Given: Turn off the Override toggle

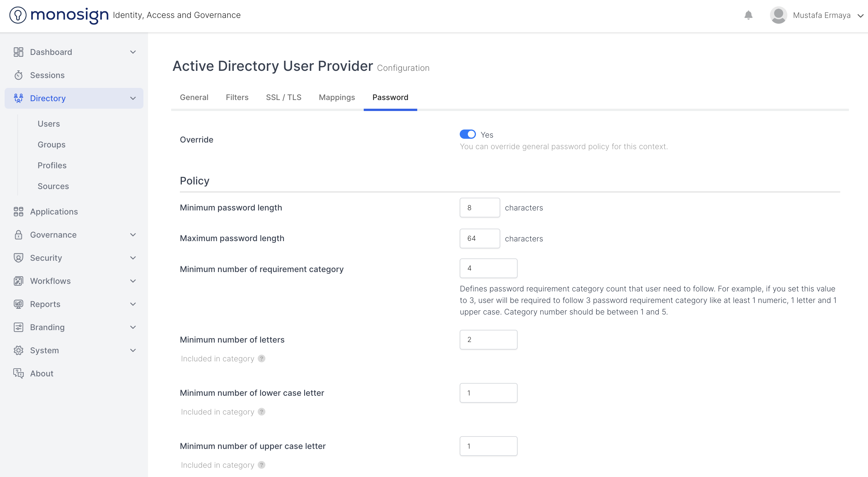Looking at the screenshot, I should tap(468, 134).
